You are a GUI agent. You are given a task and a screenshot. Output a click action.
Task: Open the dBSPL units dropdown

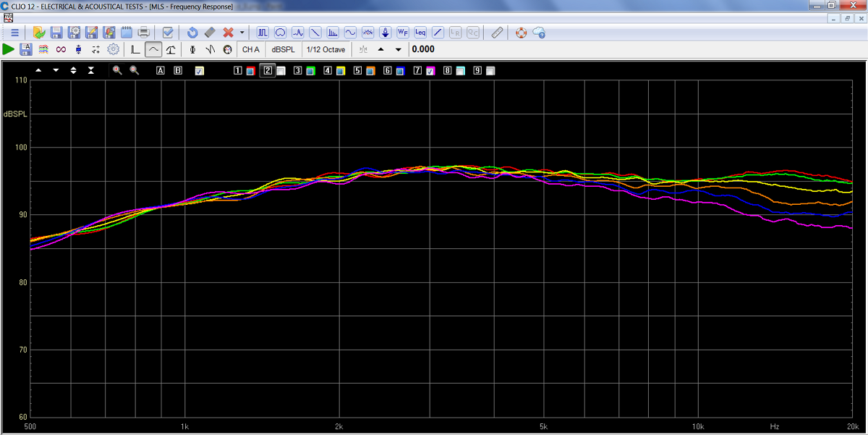pyautogui.click(x=283, y=49)
